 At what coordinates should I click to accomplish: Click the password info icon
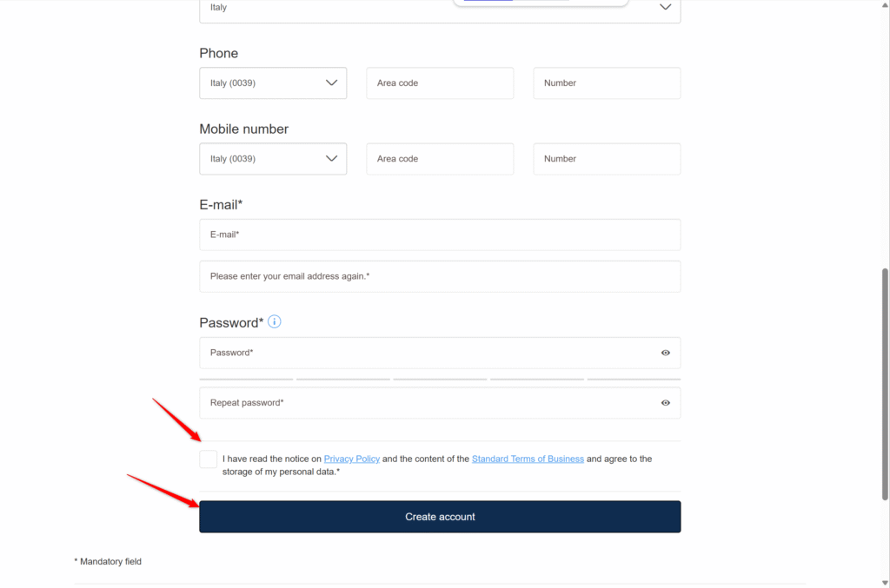pyautogui.click(x=274, y=322)
